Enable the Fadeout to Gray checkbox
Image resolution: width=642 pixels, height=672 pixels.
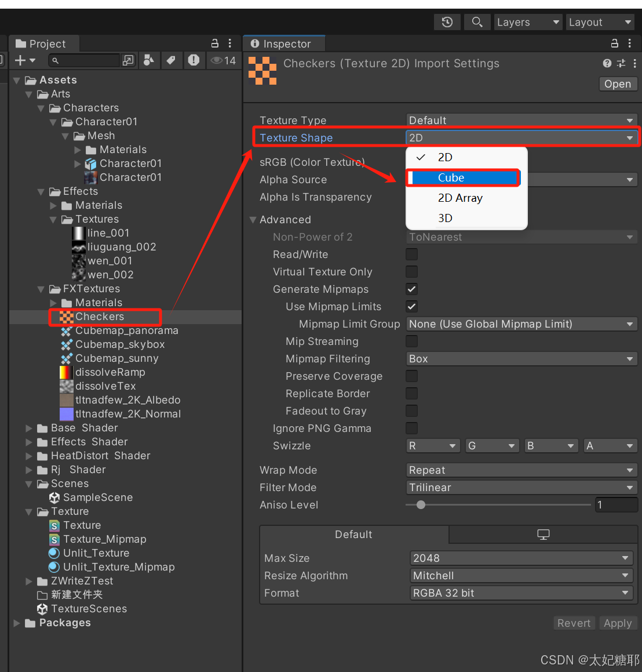click(411, 411)
